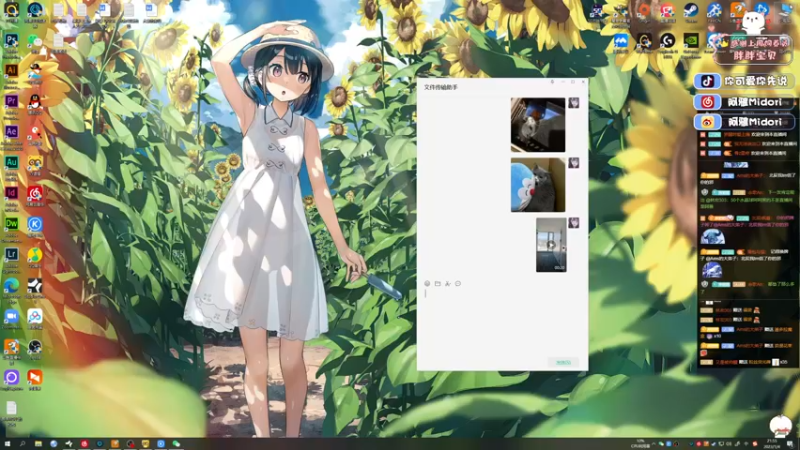
Task: Open the chat history bubble icon
Action: (x=458, y=283)
